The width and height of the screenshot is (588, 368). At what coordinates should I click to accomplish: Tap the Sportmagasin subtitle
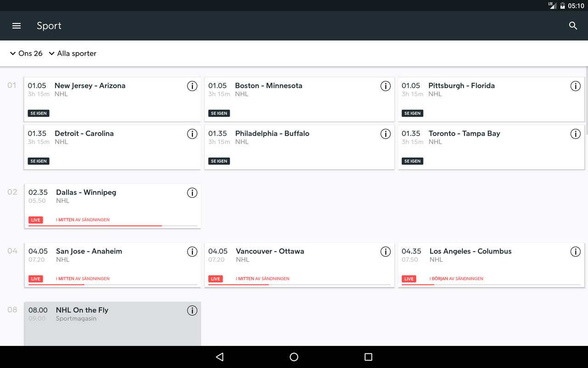click(x=76, y=318)
